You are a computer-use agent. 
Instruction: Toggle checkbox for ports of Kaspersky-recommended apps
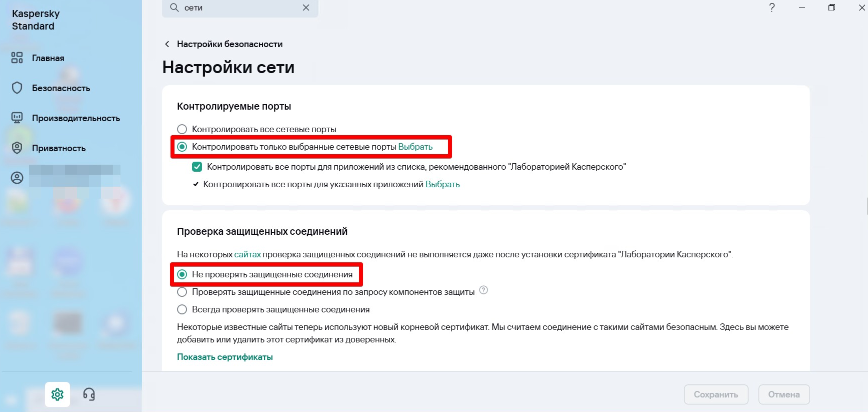197,167
